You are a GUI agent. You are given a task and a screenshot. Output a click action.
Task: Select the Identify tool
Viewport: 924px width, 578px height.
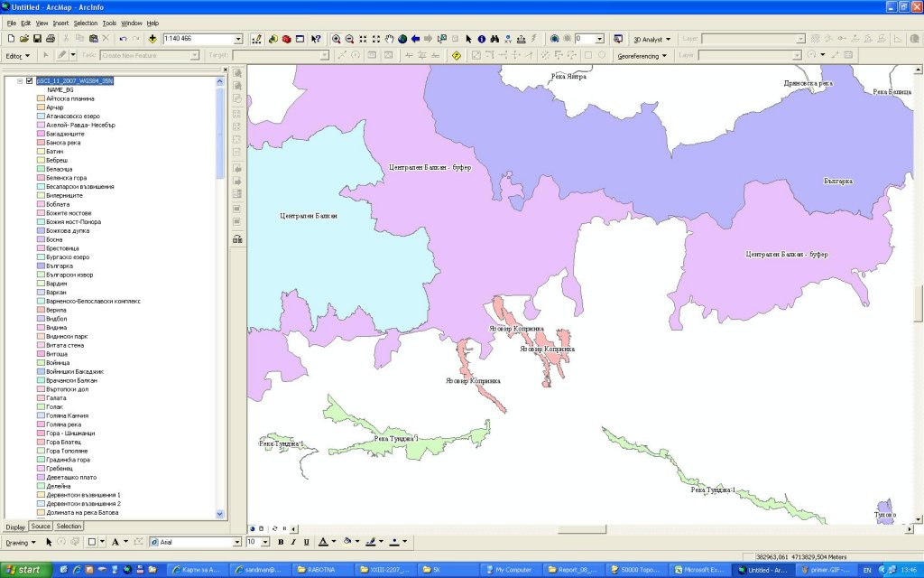coord(482,39)
